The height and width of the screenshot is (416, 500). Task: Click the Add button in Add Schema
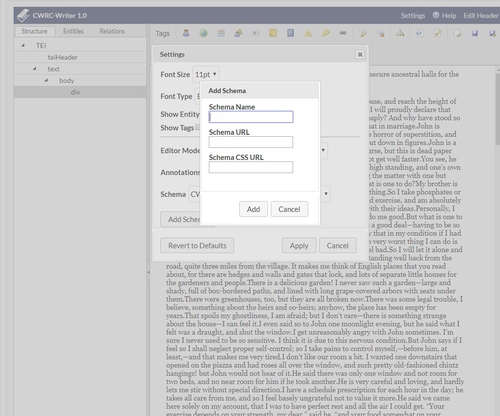pyautogui.click(x=253, y=209)
